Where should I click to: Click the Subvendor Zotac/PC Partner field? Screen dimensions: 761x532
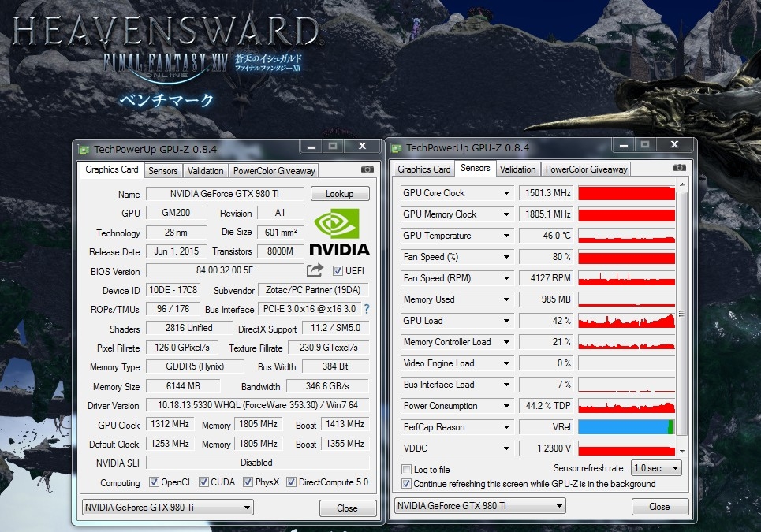coord(313,290)
